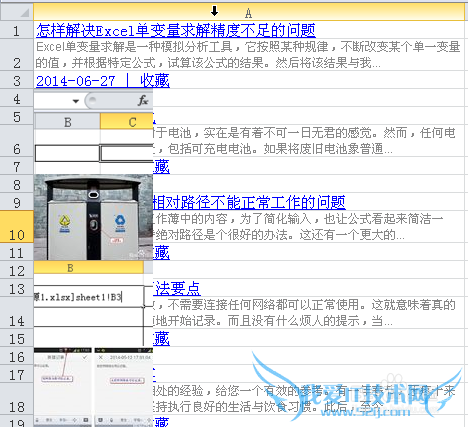This screenshot has width=468, height=427.
Task: Select row 7 header
Action: [17, 167]
